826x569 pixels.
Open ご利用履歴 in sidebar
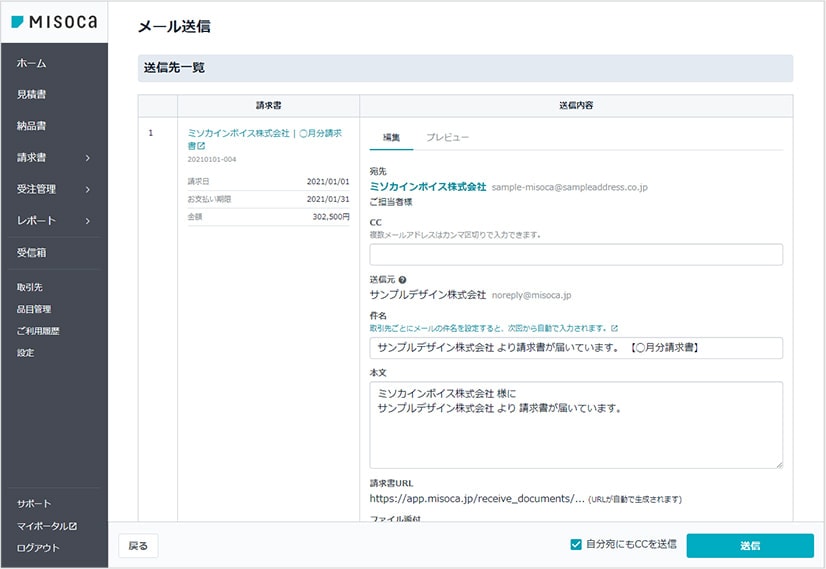(38, 331)
